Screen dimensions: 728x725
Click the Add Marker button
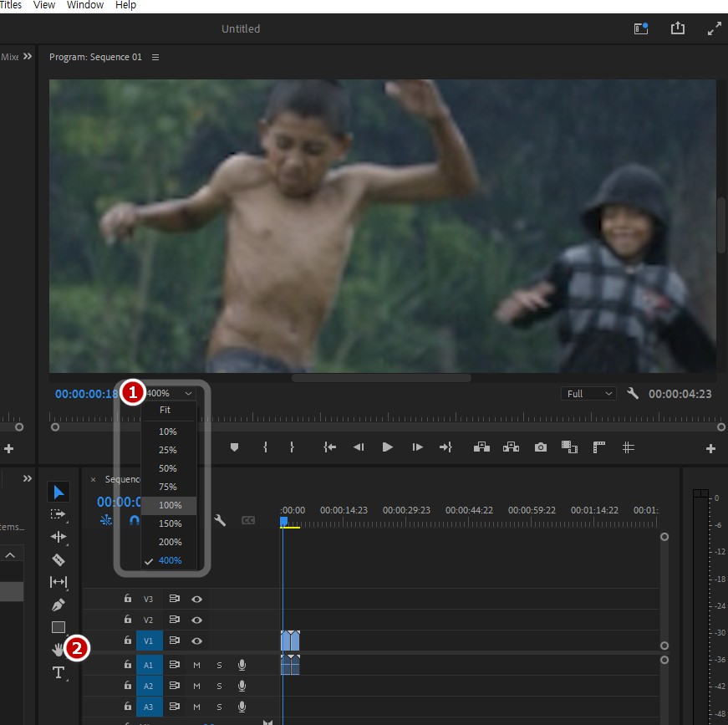pyautogui.click(x=234, y=447)
